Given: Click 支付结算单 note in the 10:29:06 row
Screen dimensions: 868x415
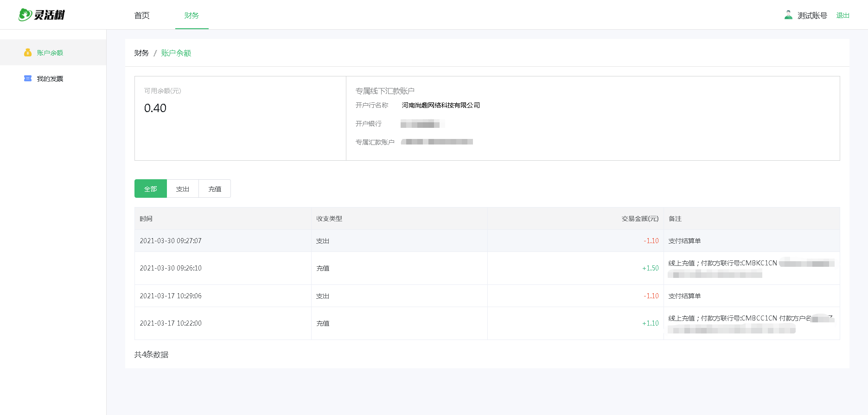Looking at the screenshot, I should [x=684, y=296].
